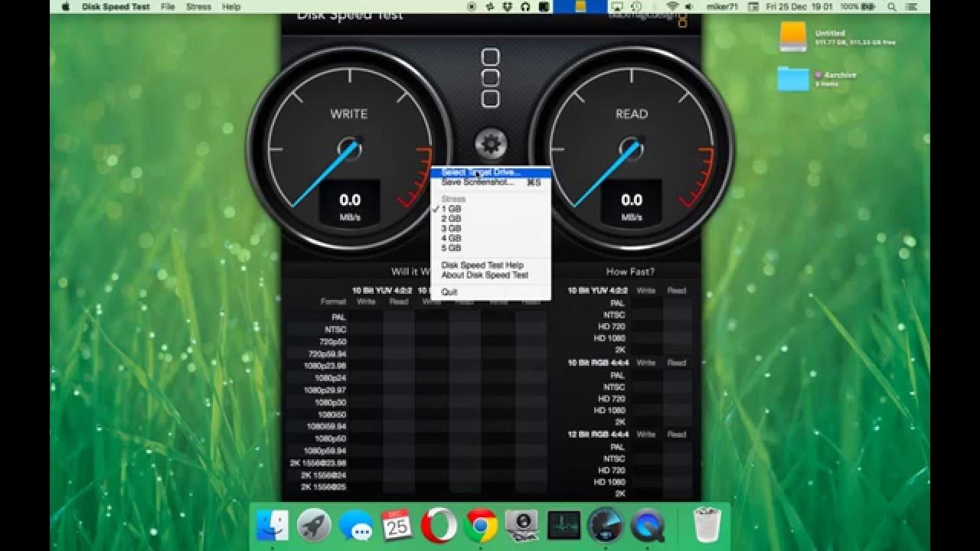Viewport: 980px width, 551px height.
Task: Open Activity Monitor from the Dock
Action: point(564,526)
